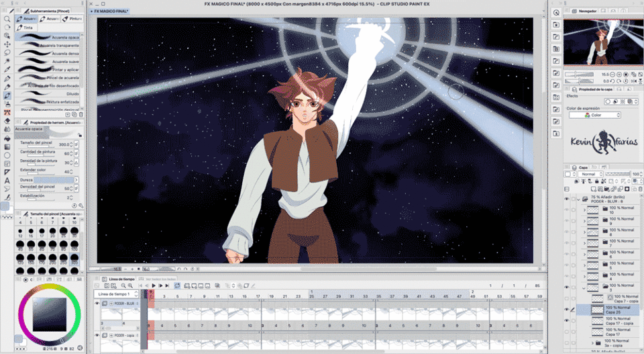Toggle visibility of PODER - BLUR : 8 folder
This screenshot has height=354, width=644.
(567, 200)
